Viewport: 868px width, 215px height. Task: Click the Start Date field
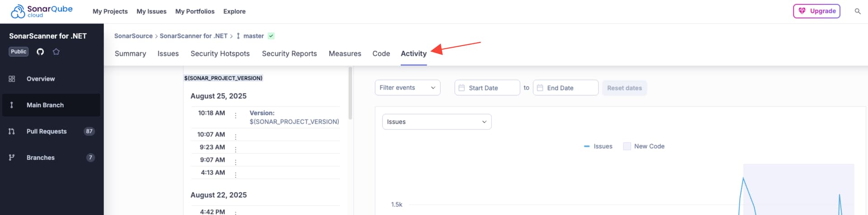tap(487, 88)
